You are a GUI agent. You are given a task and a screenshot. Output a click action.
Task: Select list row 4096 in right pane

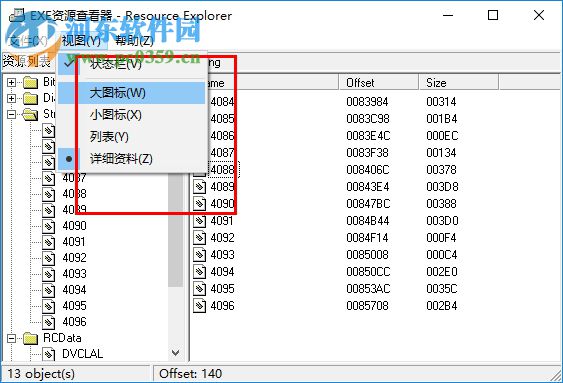[222, 305]
